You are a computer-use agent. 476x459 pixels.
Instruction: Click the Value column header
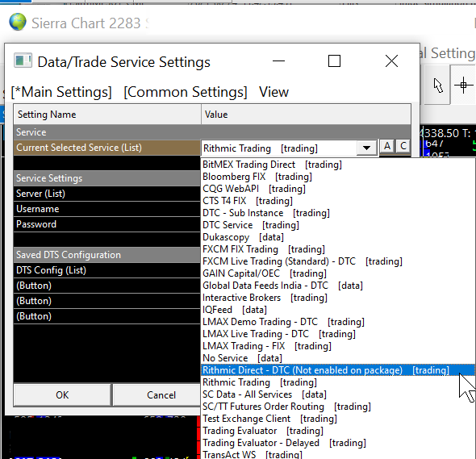(306, 115)
